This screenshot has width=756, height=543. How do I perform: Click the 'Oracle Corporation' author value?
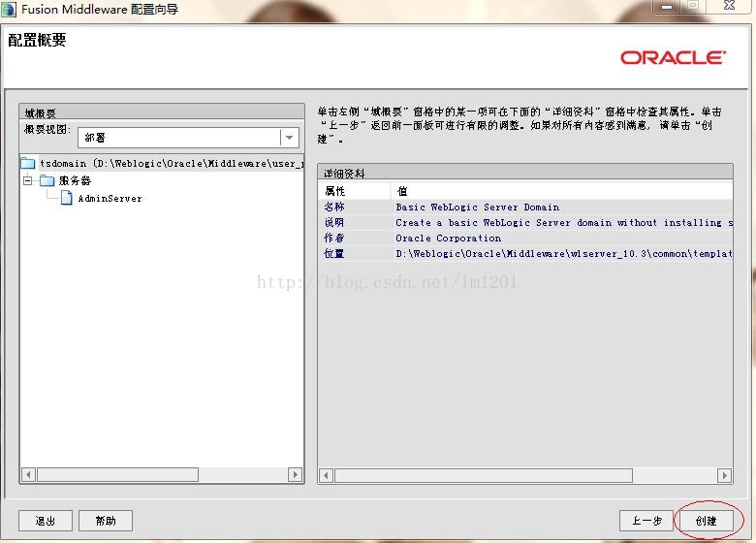(449, 238)
